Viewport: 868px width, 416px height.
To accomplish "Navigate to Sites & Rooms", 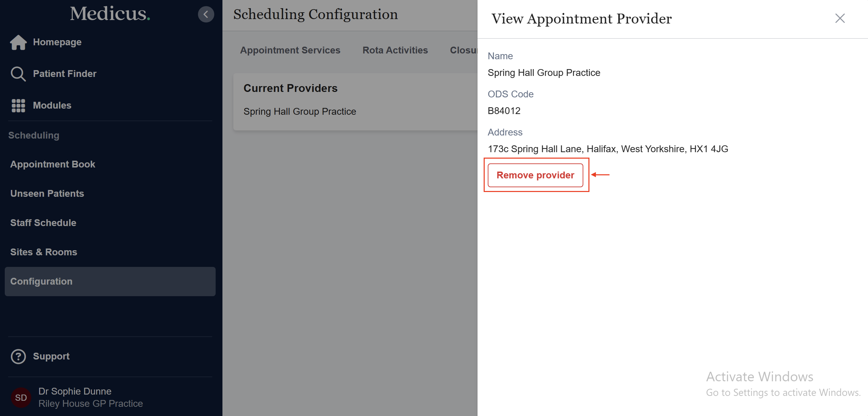I will (x=44, y=252).
